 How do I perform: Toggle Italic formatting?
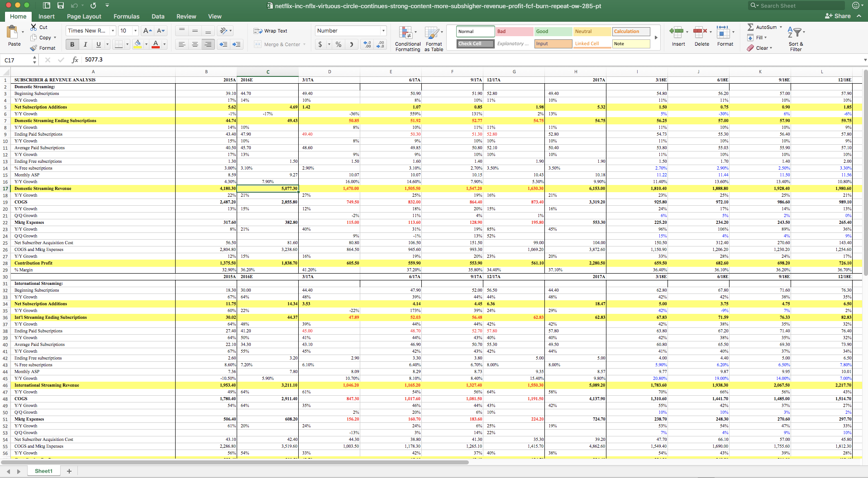85,44
